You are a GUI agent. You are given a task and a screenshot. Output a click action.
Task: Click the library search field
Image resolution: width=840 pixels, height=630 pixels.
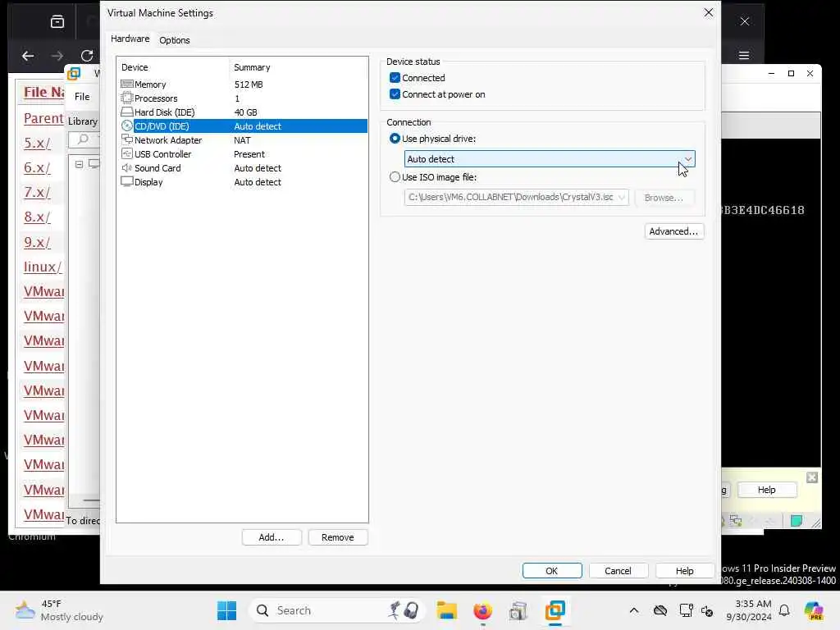[x=84, y=139]
